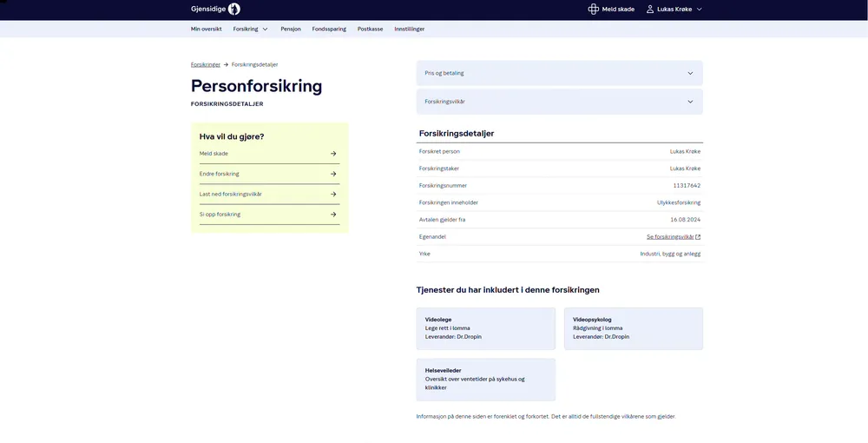The height and width of the screenshot is (443, 868).
Task: Open the Pensjon menu item
Action: pyautogui.click(x=291, y=29)
